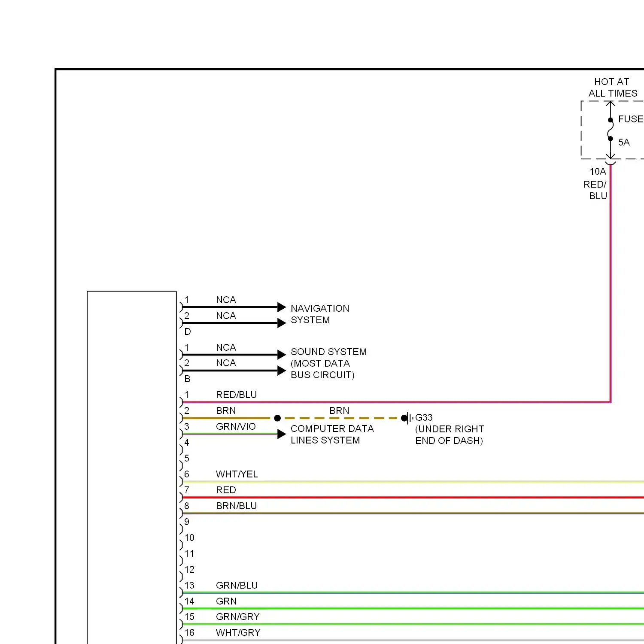This screenshot has width=644, height=644.
Task: Click the 10A connector label
Action: coord(598,171)
